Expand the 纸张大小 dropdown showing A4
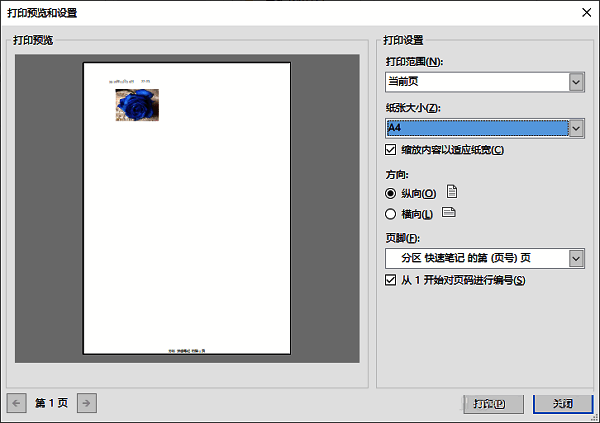This screenshot has width=600, height=423. (x=575, y=128)
